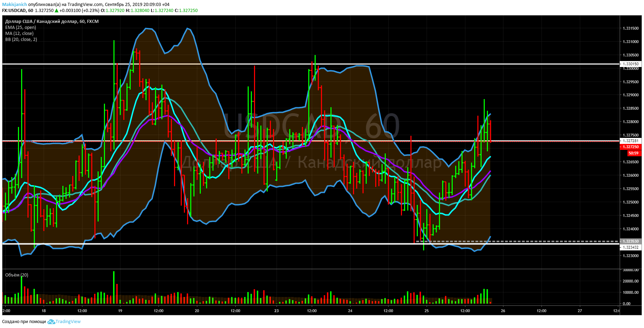Screen dimensions: 644x328
Task: Click the 1.330150 horizontal line price label
Action: point(631,64)
